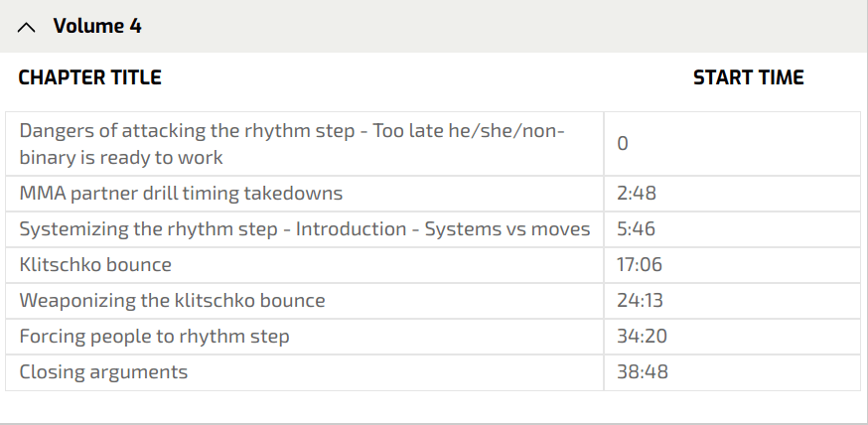This screenshot has width=868, height=425.
Task: Click the 17:06 start time
Action: click(x=640, y=265)
